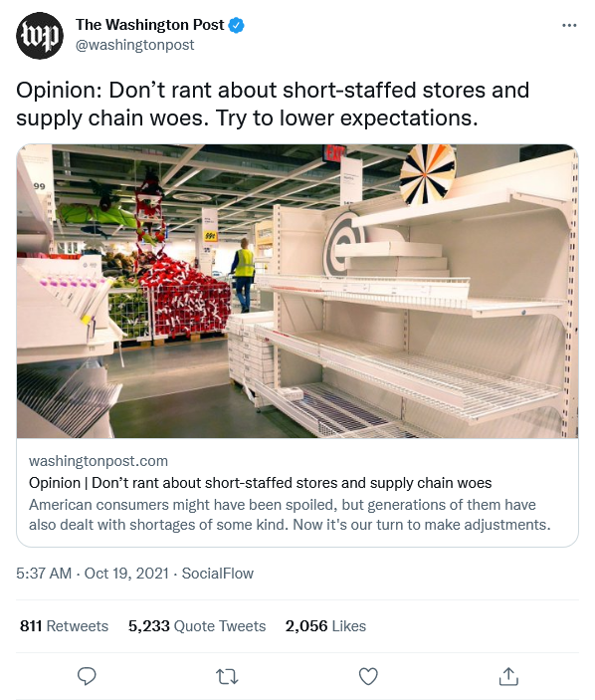Open The Washington Post display name
Viewport: 595px width, 700px height.
(x=150, y=25)
